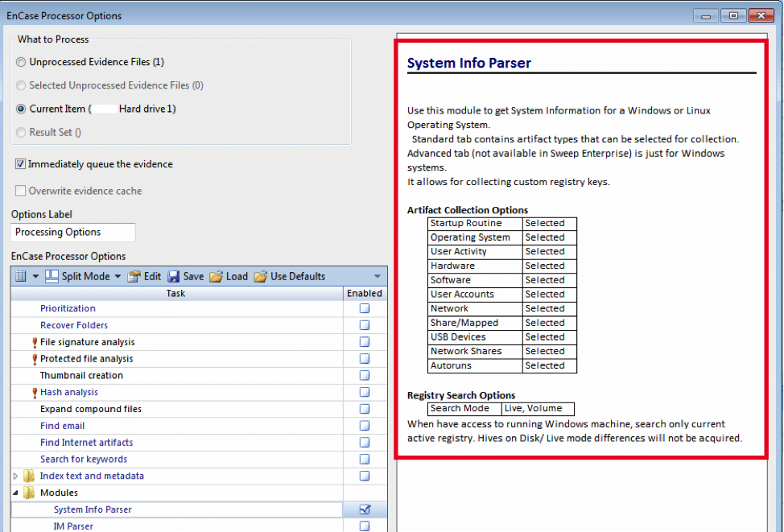Click the 'Network Shares' table cell

475,352
